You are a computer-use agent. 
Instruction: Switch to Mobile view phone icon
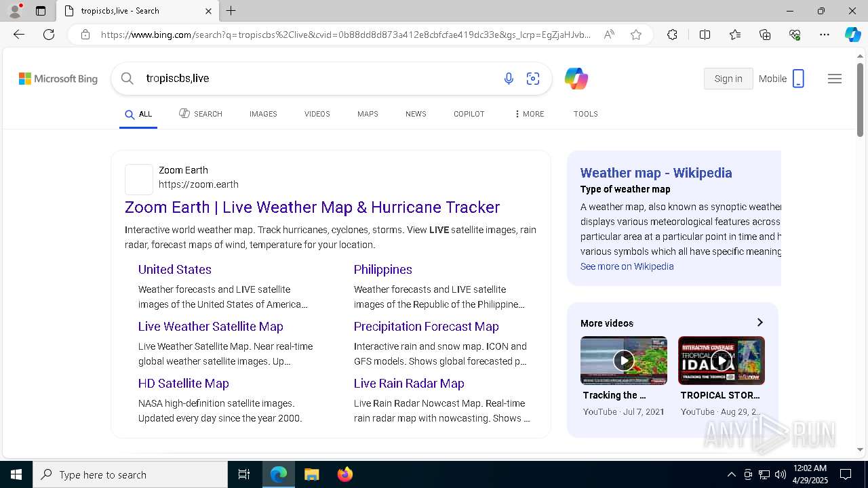coord(798,79)
